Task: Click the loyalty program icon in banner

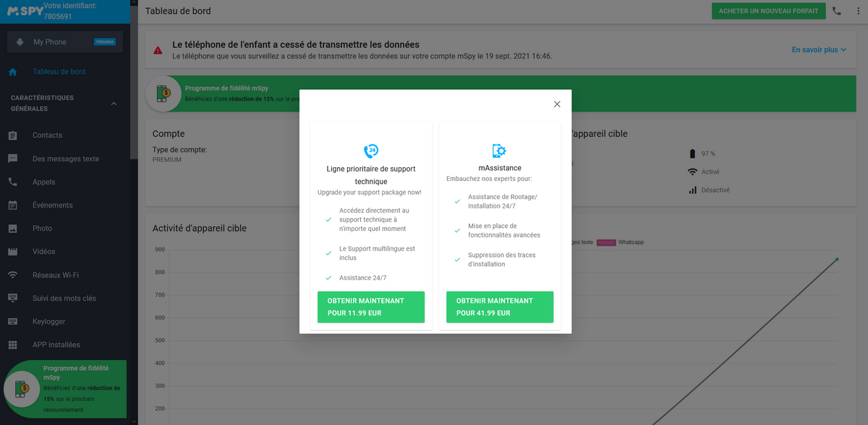Action: click(164, 93)
